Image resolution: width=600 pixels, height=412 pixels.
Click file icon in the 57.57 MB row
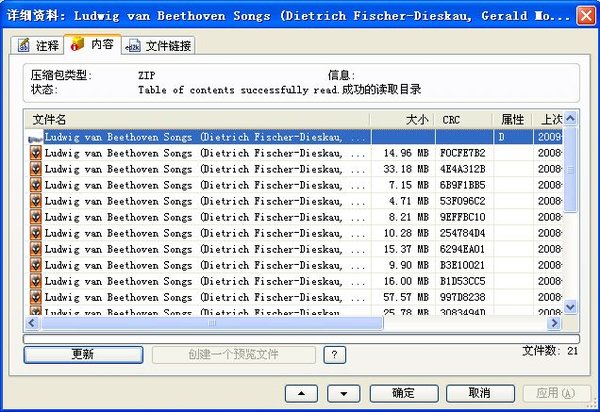coord(36,297)
